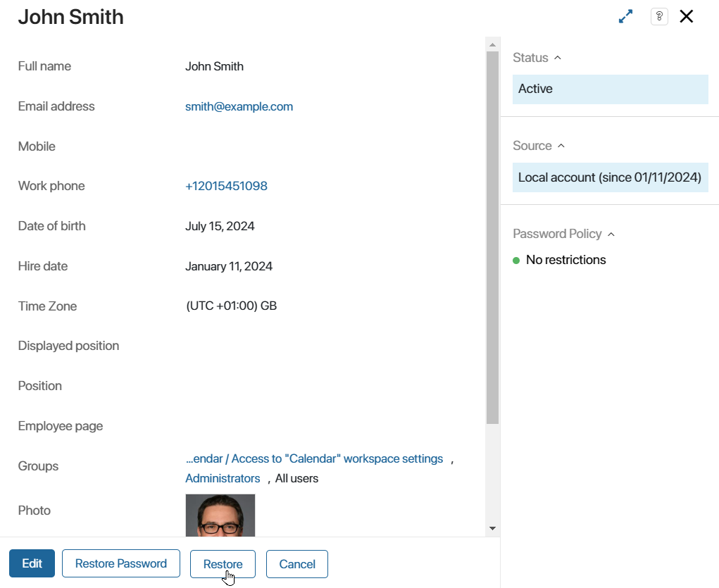This screenshot has width=719, height=588.
Task: Click the Cancel button
Action: click(x=297, y=564)
